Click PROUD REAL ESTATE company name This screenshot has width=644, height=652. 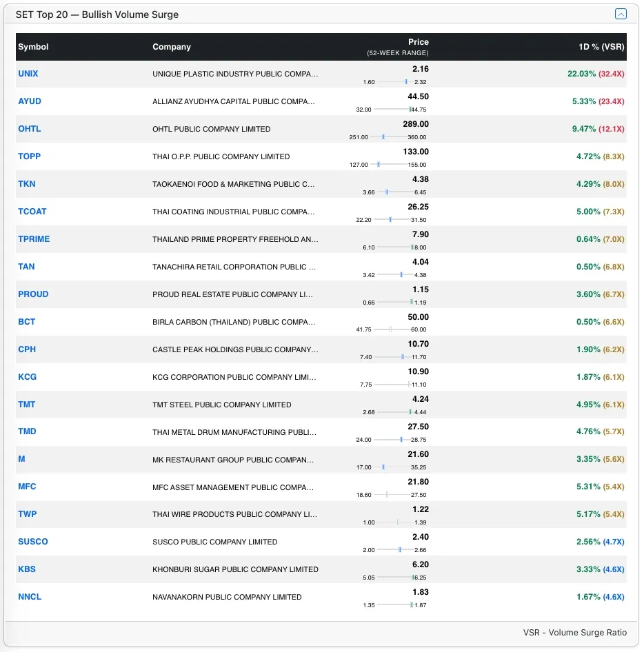point(232,294)
